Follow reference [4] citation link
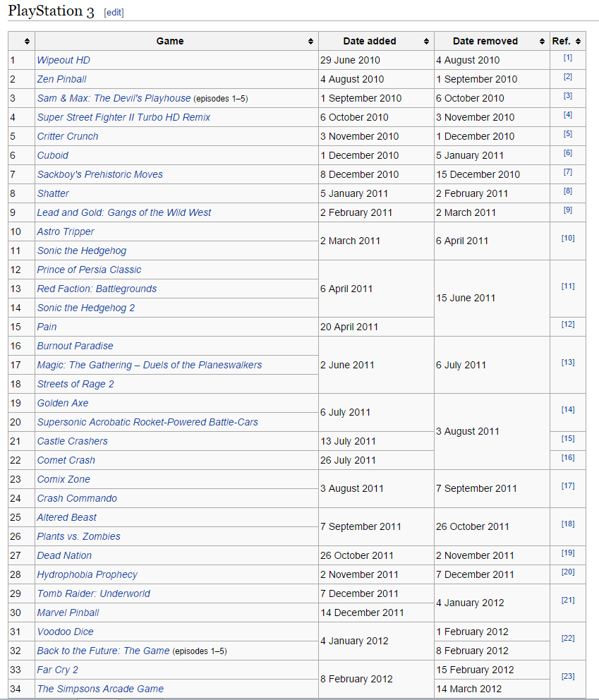This screenshot has width=599, height=700. coord(568,115)
